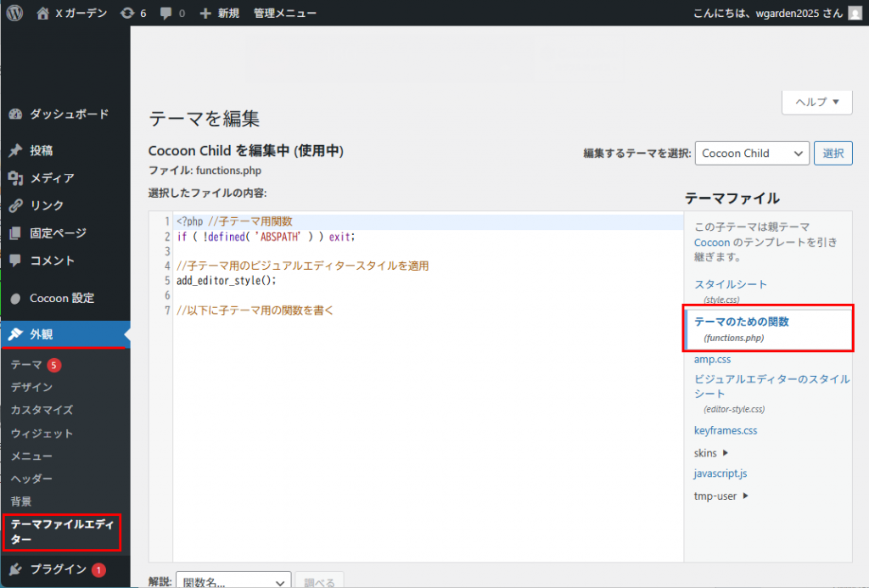
Task: Open the X ガーデン site home icon
Action: click(x=43, y=14)
